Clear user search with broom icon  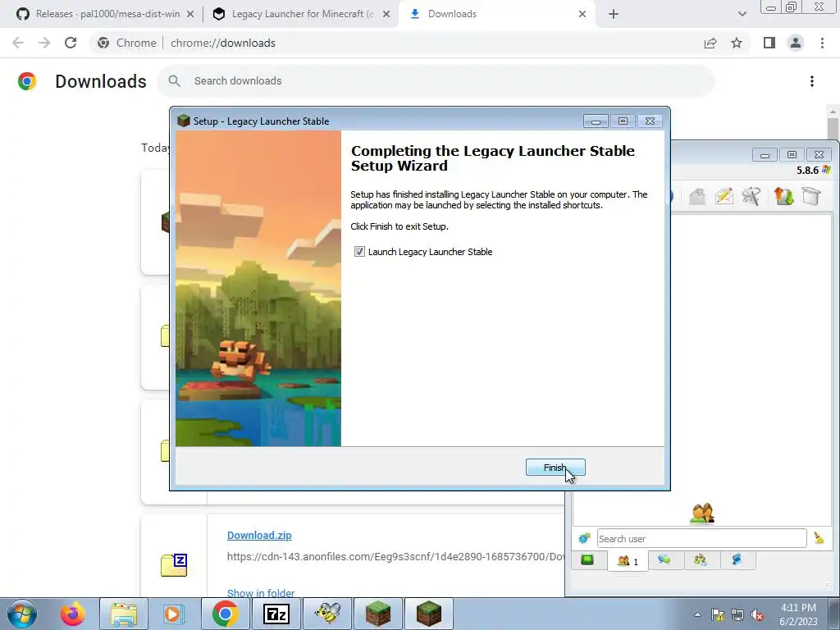819,538
